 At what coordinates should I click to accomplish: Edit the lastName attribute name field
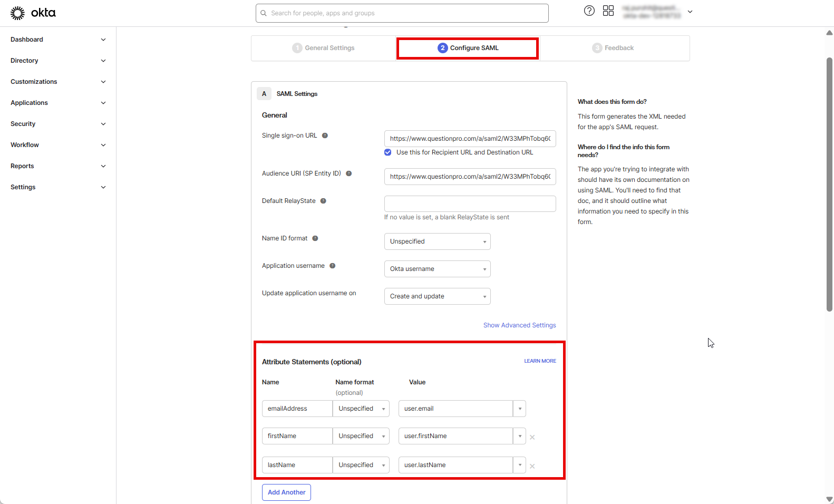(297, 465)
